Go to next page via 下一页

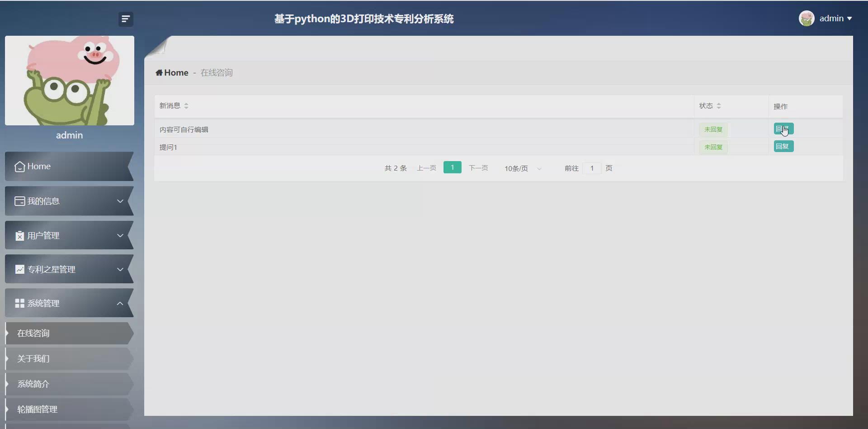[479, 168]
